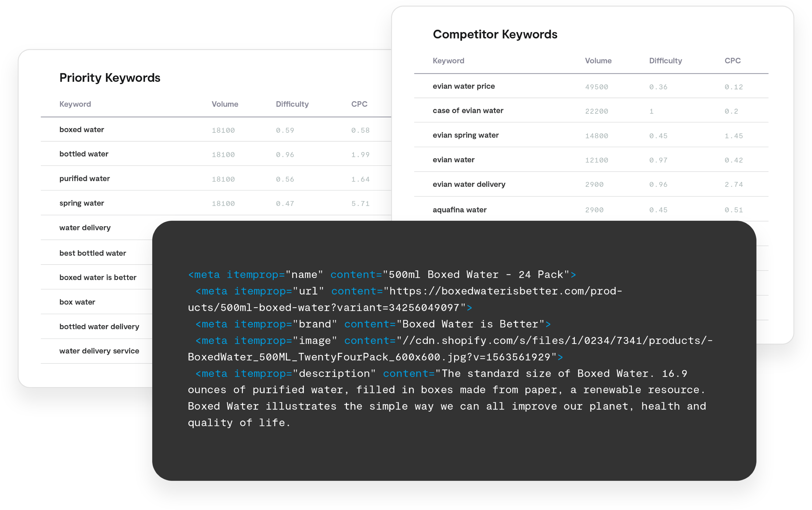The image size is (812, 510).
Task: Select the 'bottled water' priority keyword
Action: [x=84, y=154]
